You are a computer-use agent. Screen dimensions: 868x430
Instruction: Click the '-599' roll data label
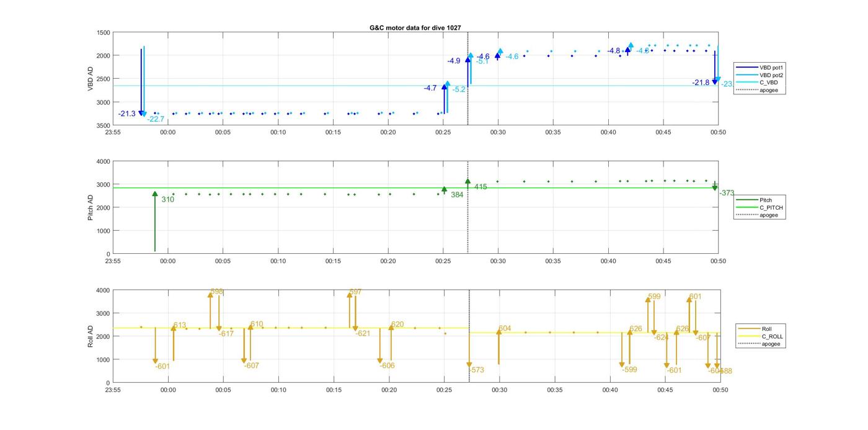point(629,369)
